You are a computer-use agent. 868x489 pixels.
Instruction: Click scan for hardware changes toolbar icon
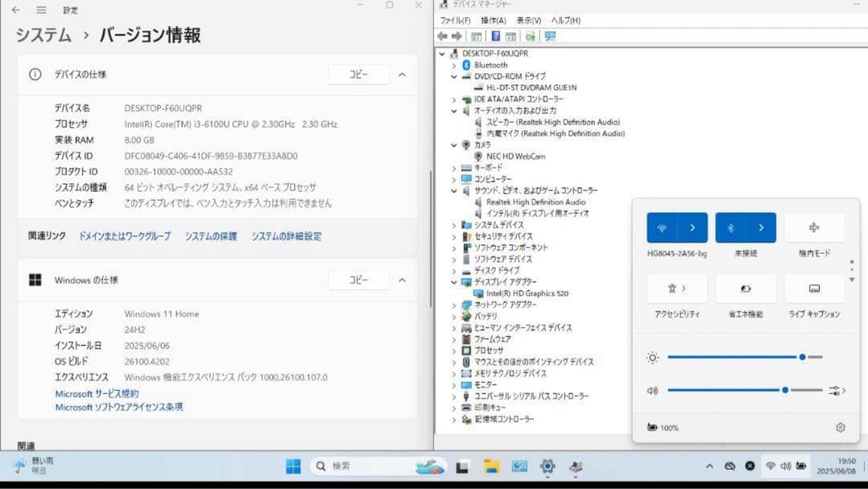coord(529,35)
